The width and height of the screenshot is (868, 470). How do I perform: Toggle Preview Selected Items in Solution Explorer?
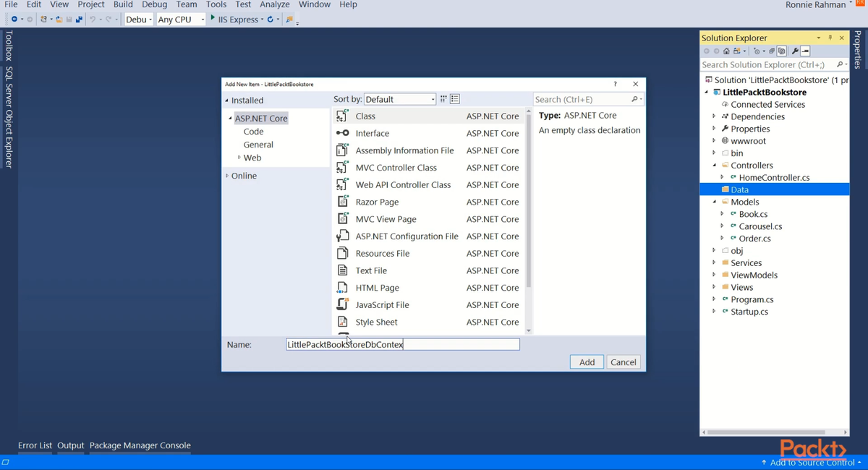(805, 51)
